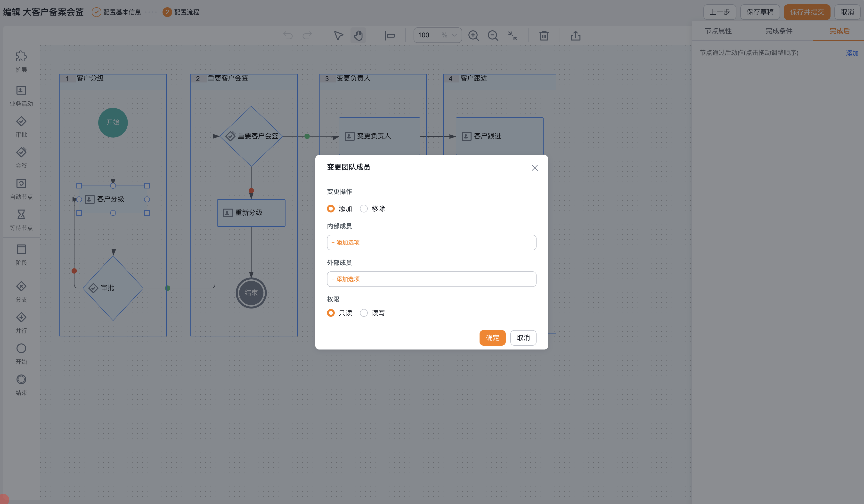
Task: Switch to the 完成后 tab
Action: pyautogui.click(x=839, y=31)
